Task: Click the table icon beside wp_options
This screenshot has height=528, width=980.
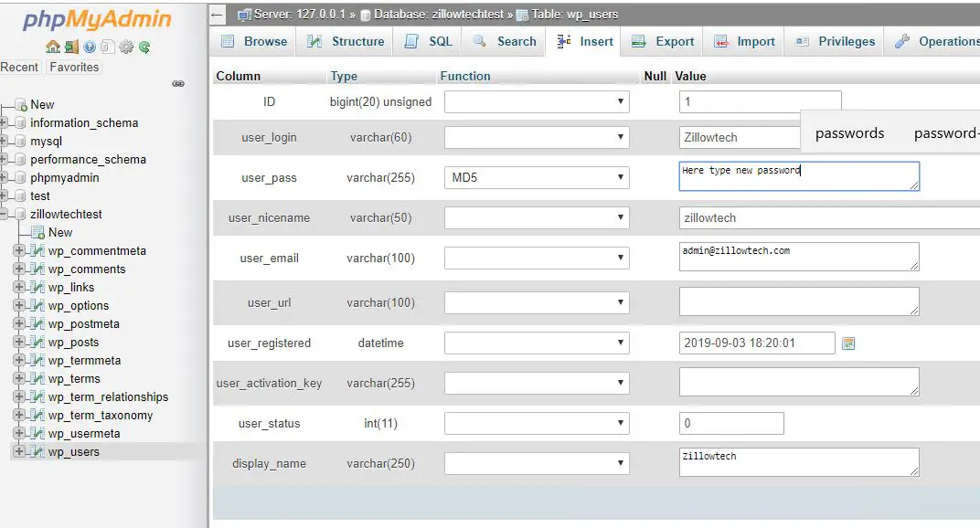Action: click(37, 305)
